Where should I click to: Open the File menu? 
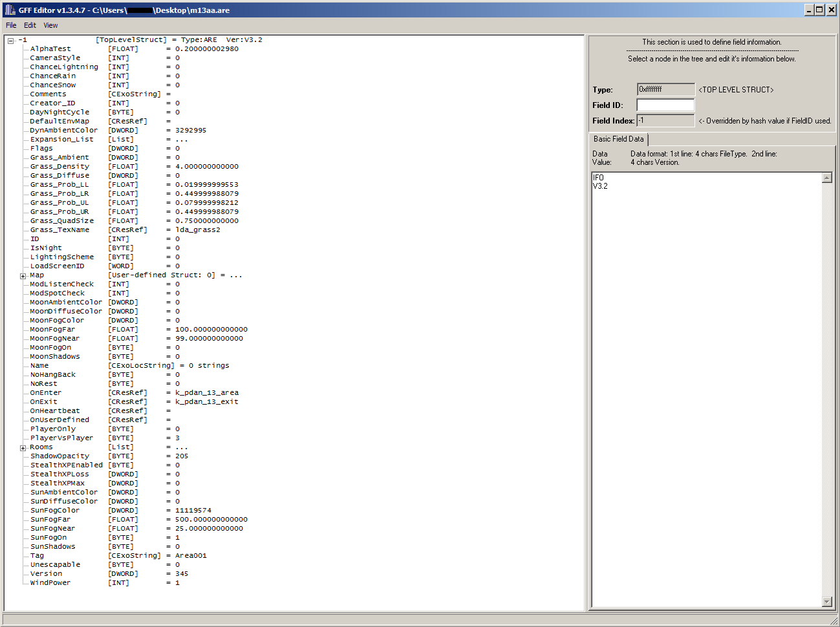(11, 25)
